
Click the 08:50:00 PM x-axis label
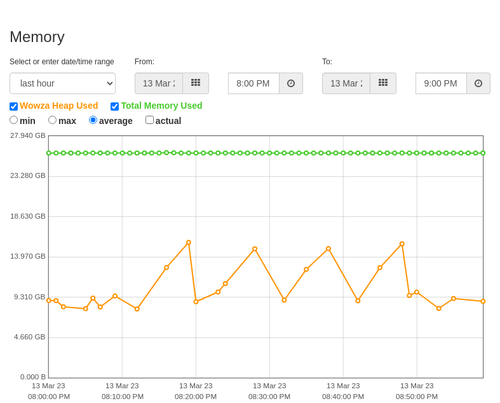(417, 397)
